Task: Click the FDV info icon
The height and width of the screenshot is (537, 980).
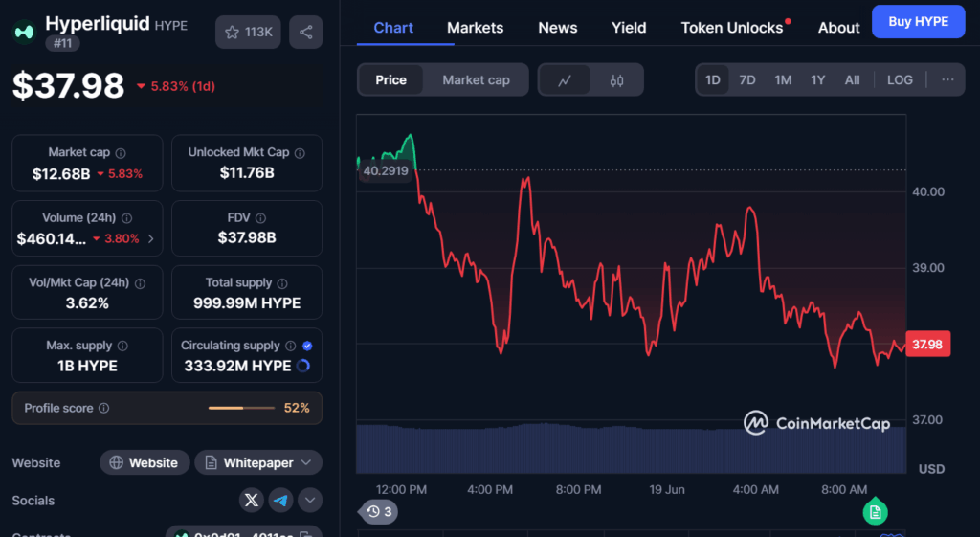Action: (x=260, y=218)
